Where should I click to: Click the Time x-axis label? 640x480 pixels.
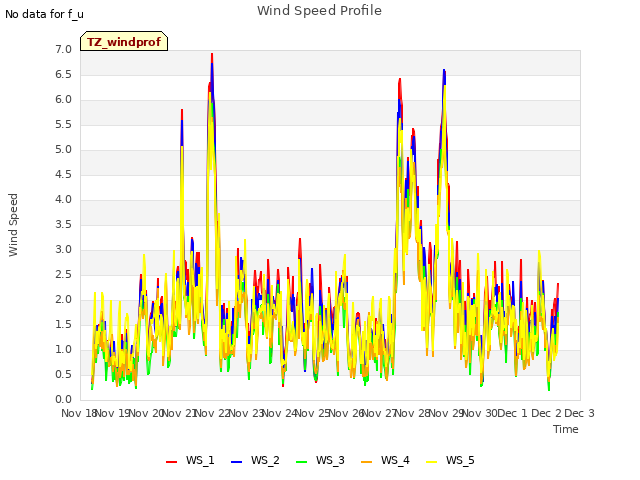(565, 429)
